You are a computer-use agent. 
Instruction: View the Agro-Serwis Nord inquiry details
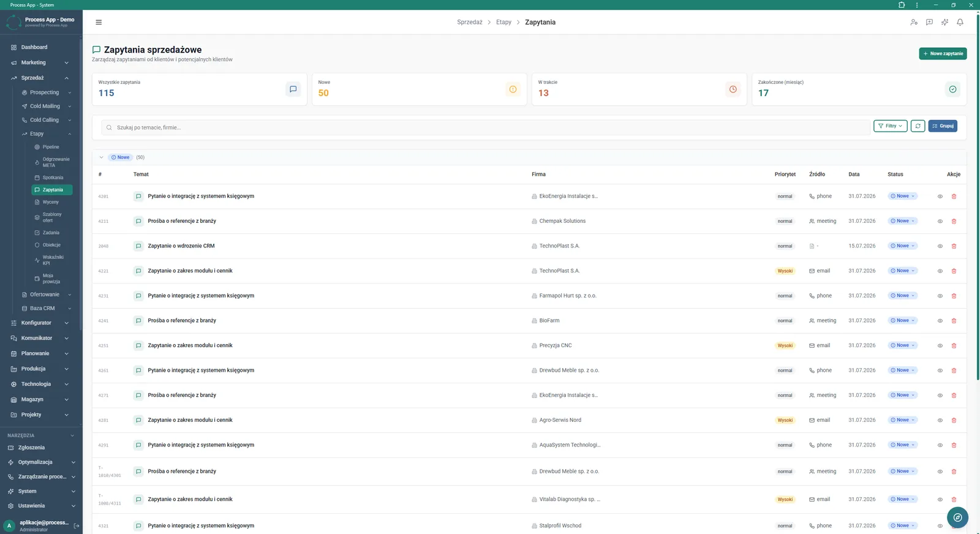point(940,420)
